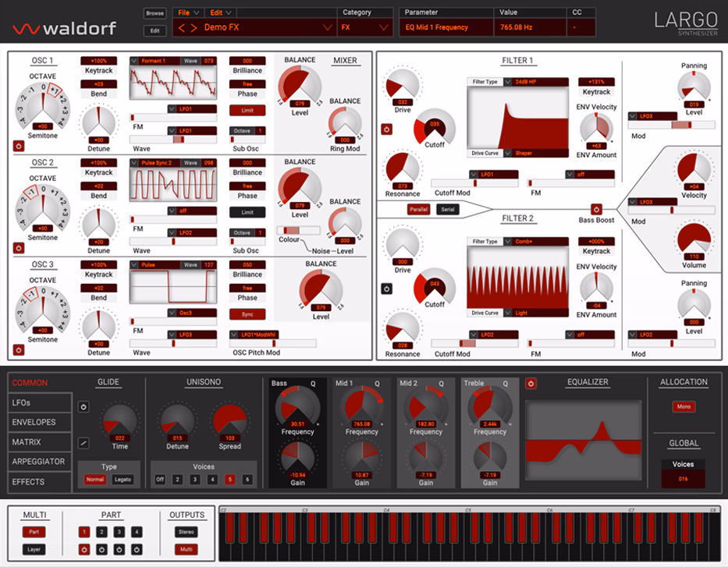Viewport: 728px width, 567px height.
Task: Click Part 4 power icon
Action: tap(137, 549)
